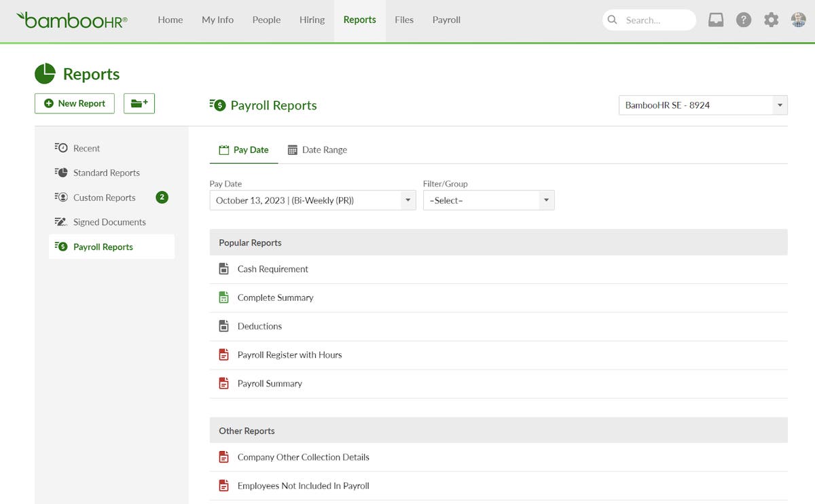Open the BambooHR SE - 8924 company dropdown
Image resolution: width=815 pixels, height=504 pixels.
(x=702, y=105)
